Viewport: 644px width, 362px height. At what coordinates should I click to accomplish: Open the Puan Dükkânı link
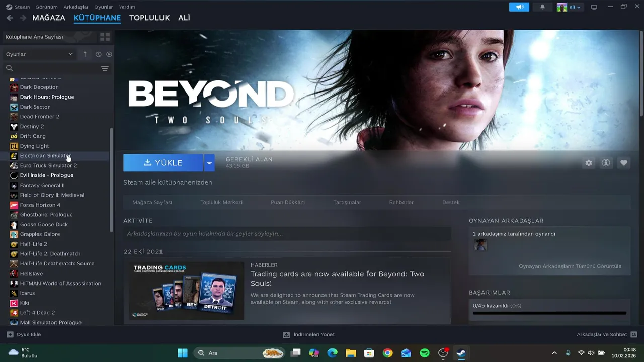(288, 202)
